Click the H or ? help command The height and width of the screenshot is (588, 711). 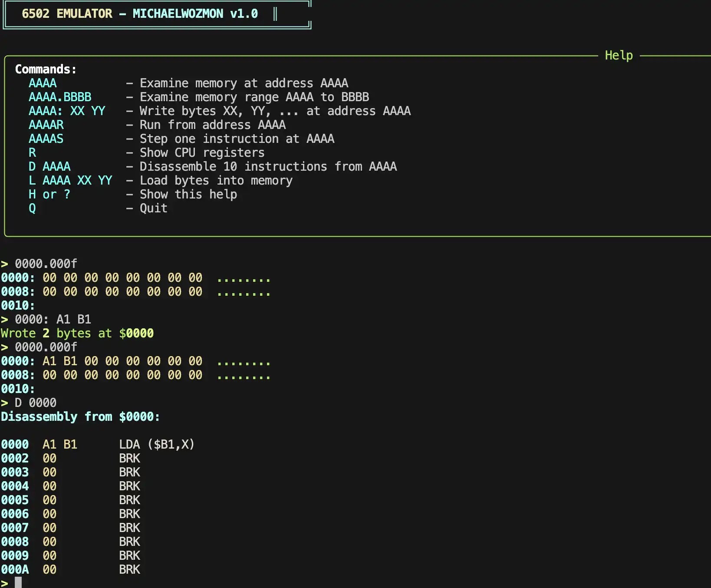click(x=49, y=195)
